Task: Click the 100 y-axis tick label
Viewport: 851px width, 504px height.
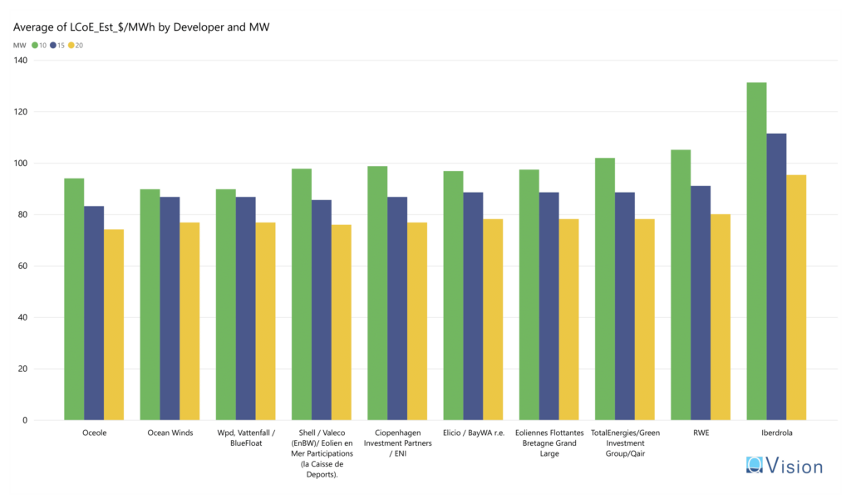Action: click(21, 164)
